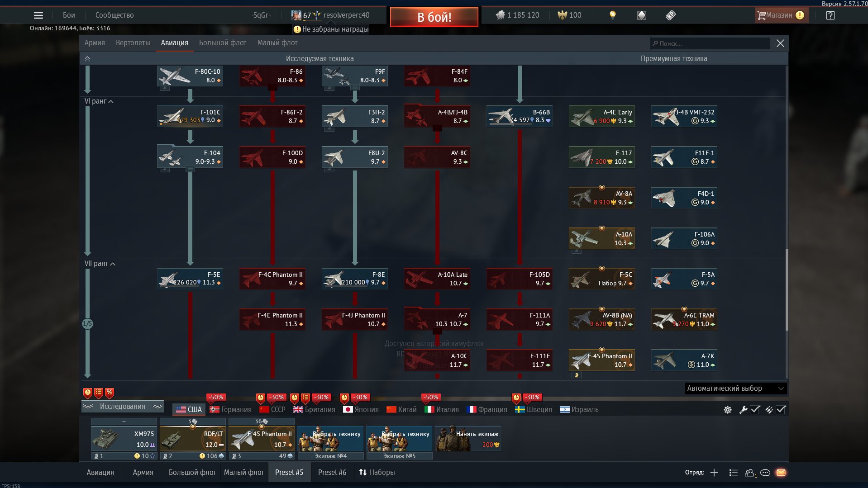This screenshot has width=868, height=488.
Task: Open the Бои menu
Action: (x=69, y=15)
